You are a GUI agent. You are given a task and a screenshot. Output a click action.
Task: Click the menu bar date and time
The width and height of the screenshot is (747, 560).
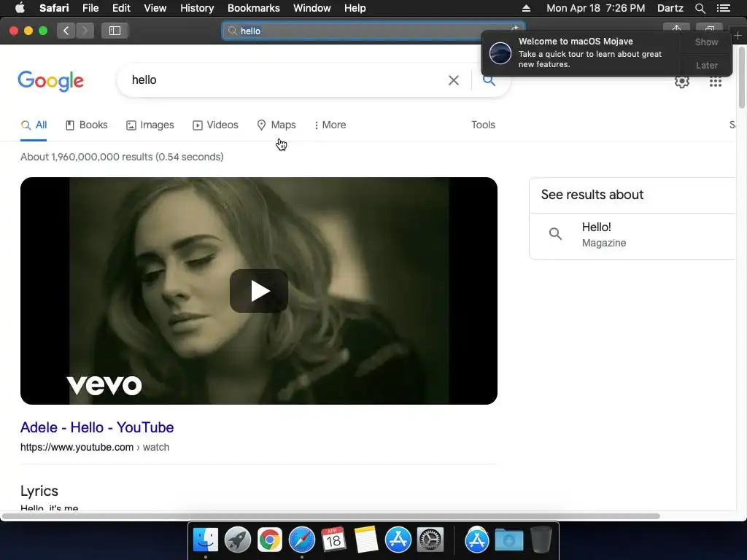click(x=595, y=8)
